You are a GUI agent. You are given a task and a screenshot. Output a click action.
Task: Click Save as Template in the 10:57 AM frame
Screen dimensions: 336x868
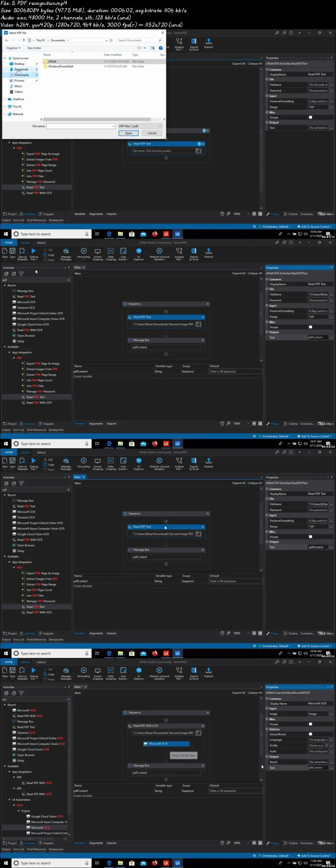click(x=23, y=254)
